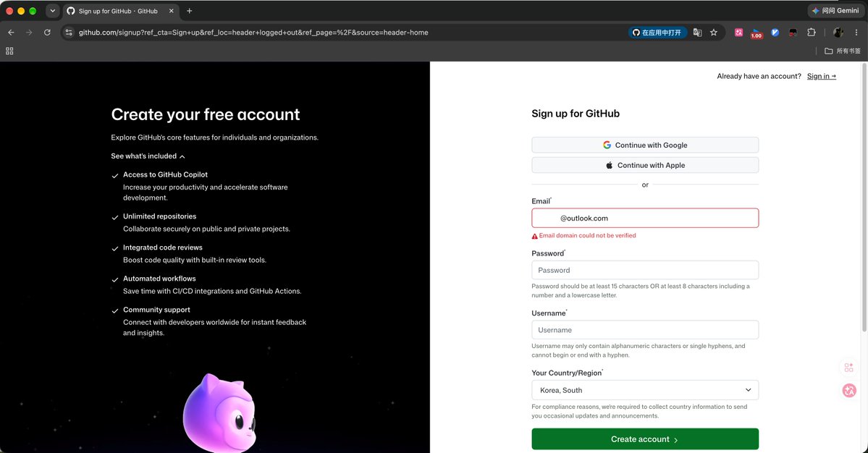Open the Extensions puzzle-piece menu
Image resolution: width=868 pixels, height=453 pixels.
click(x=812, y=33)
